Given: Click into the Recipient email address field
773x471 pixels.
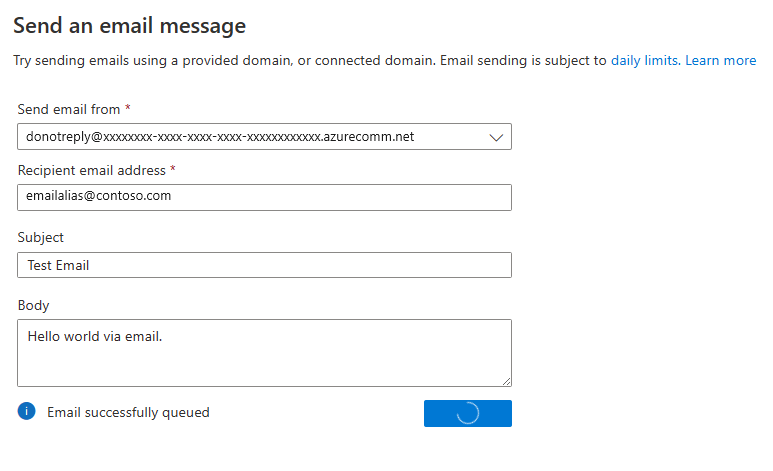Looking at the screenshot, I should tap(264, 197).
